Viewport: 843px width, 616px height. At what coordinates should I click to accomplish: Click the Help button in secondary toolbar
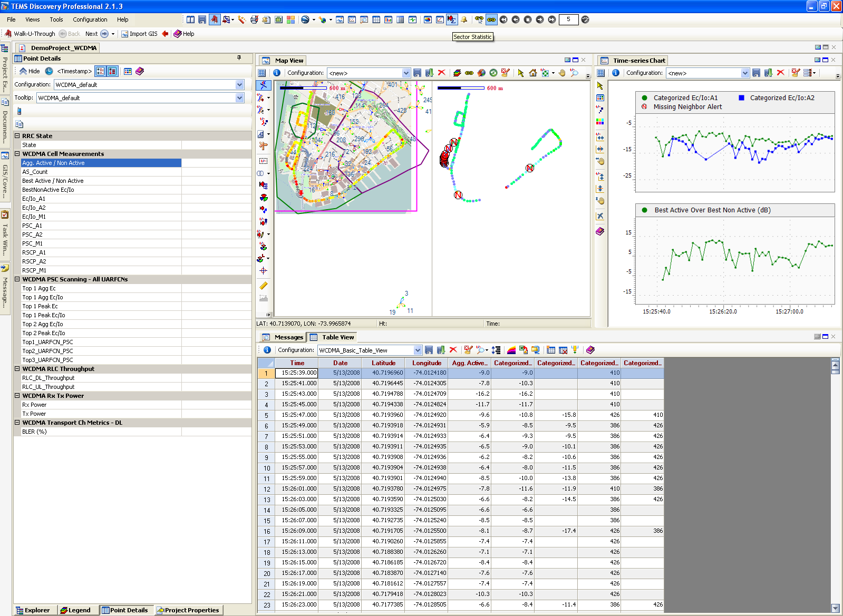point(184,34)
